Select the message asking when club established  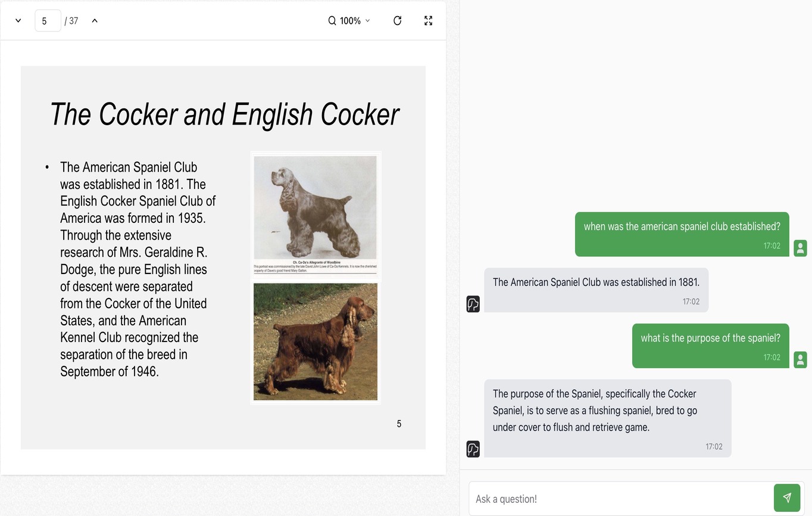(682, 234)
